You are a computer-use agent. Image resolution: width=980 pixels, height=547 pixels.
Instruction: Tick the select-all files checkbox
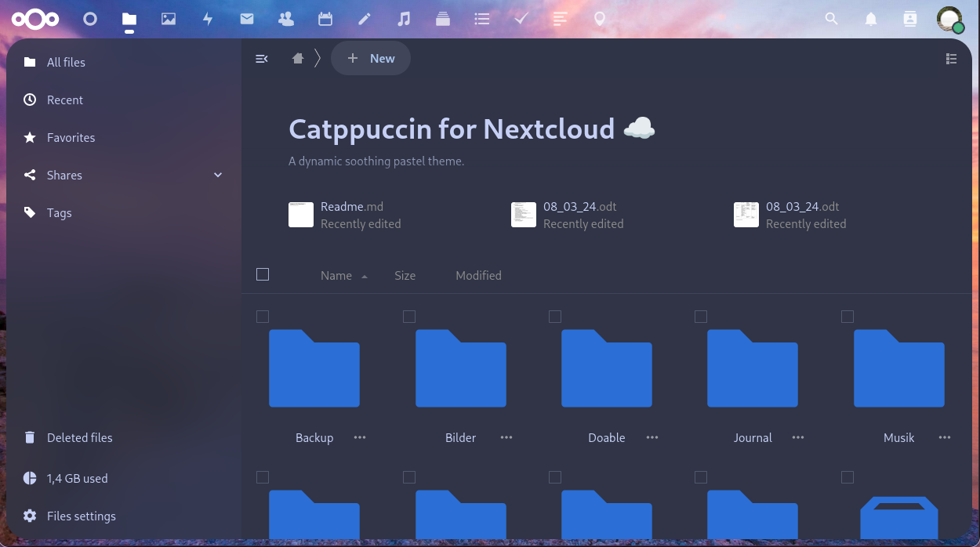coord(263,274)
